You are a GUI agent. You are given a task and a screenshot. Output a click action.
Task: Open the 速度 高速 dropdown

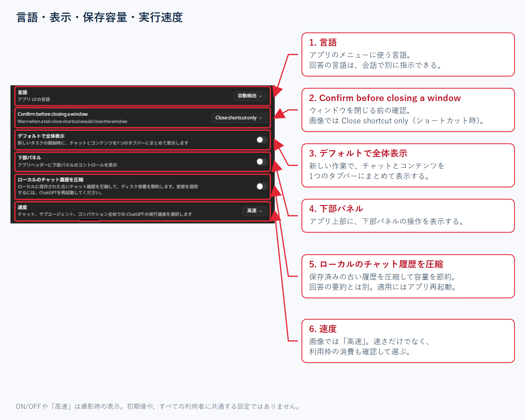(255, 211)
